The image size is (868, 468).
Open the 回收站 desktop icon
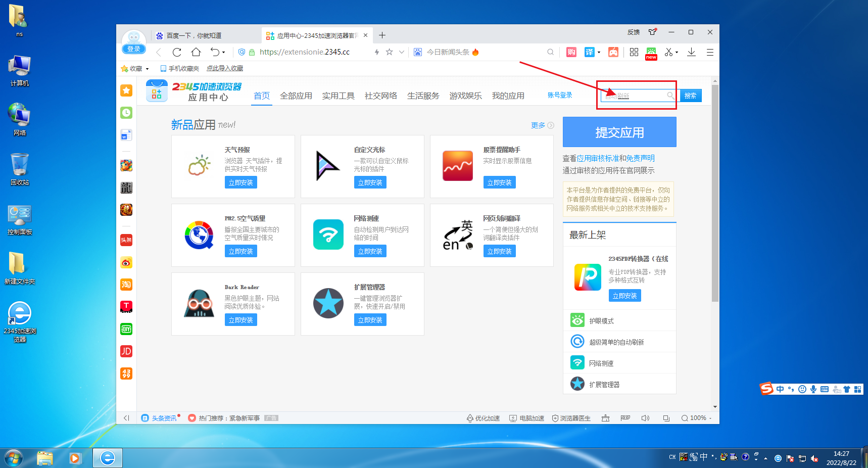20,169
